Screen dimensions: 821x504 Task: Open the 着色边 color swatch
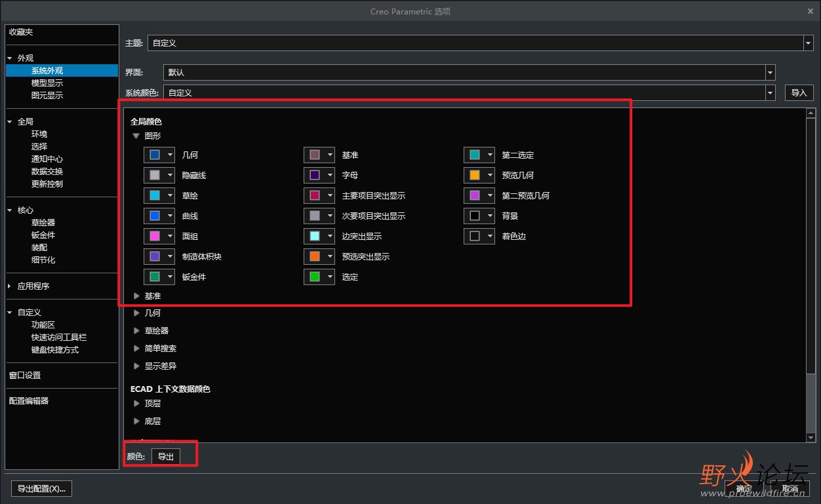pyautogui.click(x=479, y=236)
